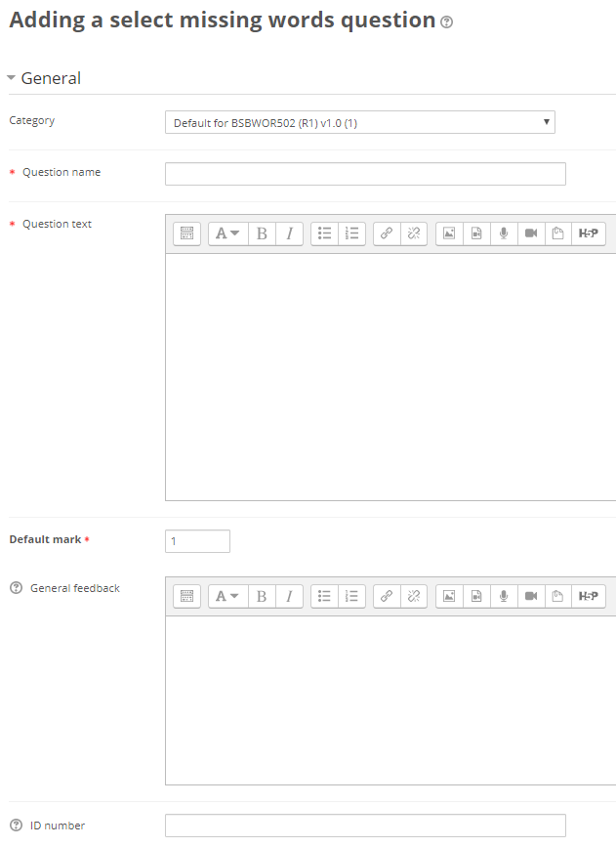The height and width of the screenshot is (847, 616).
Task: Apply italic in General feedback editor
Action: (289, 596)
